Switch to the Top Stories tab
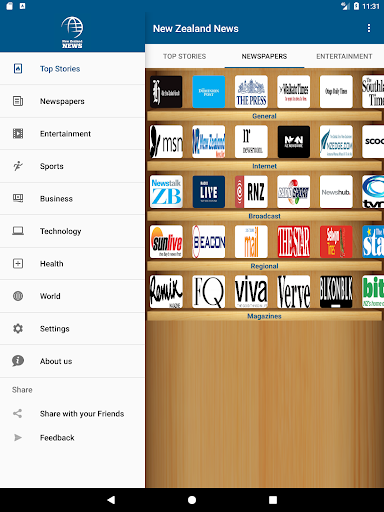The height and width of the screenshot is (512, 384). [x=185, y=56]
